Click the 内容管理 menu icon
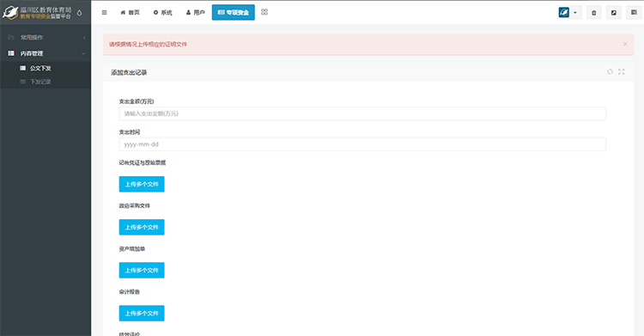 click(11, 53)
